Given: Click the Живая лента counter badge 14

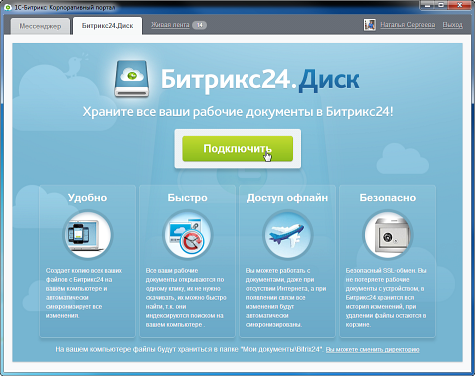Looking at the screenshot, I should [x=200, y=25].
